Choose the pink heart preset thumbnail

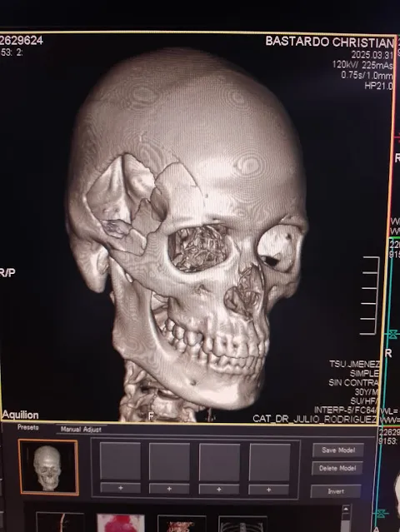click(121, 523)
